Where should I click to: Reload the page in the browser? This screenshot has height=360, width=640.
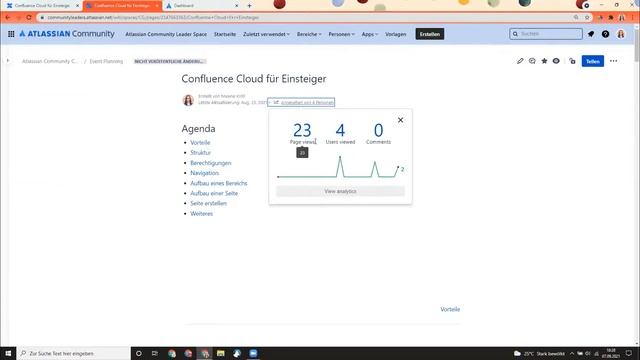tap(29, 18)
